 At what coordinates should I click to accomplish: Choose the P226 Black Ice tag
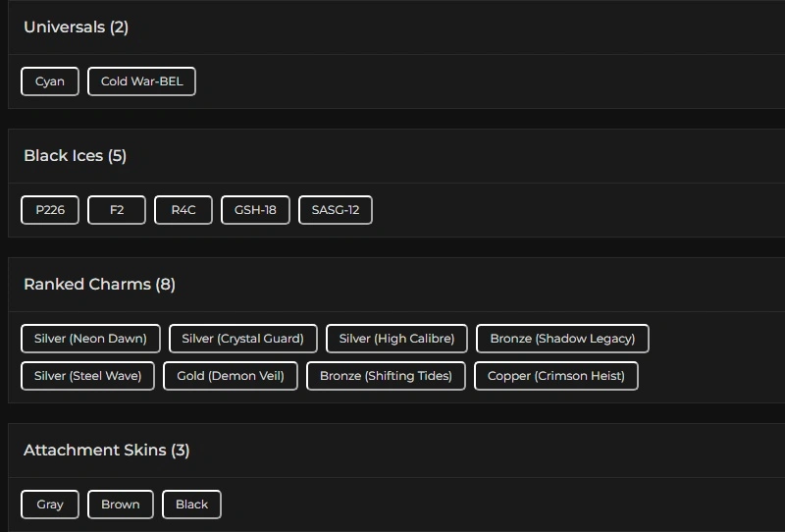pyautogui.click(x=50, y=210)
